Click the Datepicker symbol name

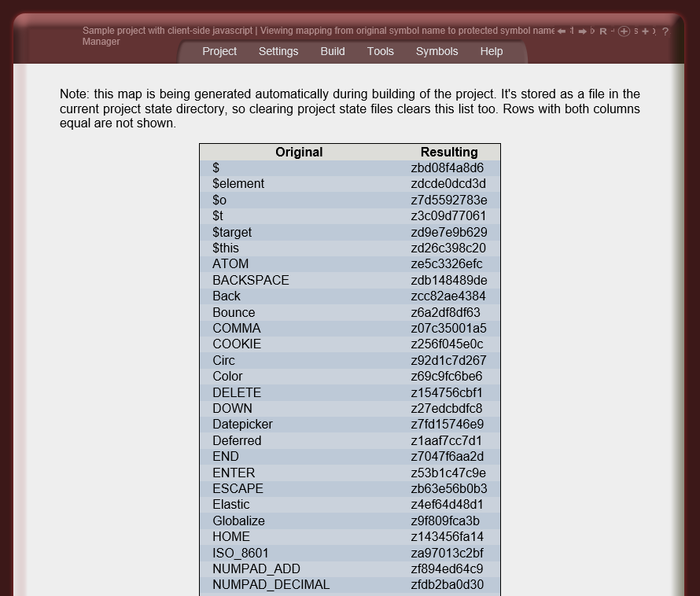click(242, 425)
